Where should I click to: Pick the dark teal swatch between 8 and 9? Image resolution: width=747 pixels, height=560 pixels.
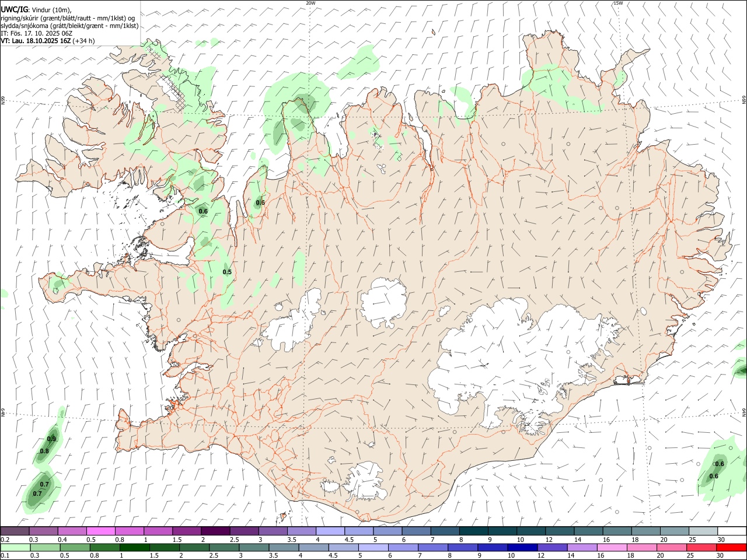tap(474, 531)
